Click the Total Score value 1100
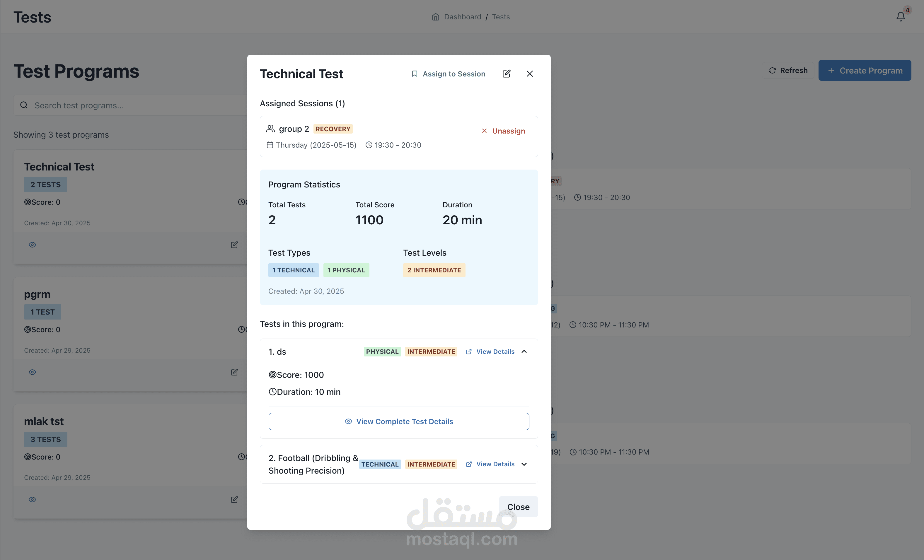This screenshot has width=924, height=560. click(x=369, y=220)
